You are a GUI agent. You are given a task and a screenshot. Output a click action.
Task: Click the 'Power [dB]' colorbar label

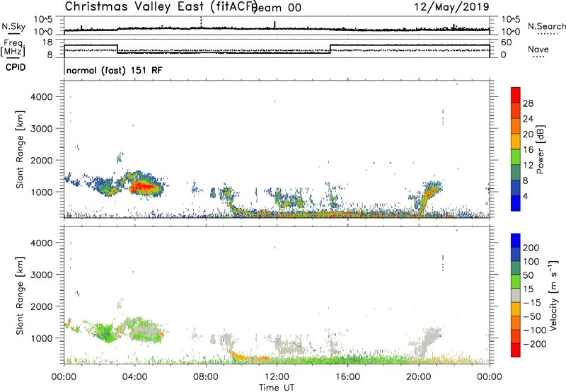click(x=540, y=149)
